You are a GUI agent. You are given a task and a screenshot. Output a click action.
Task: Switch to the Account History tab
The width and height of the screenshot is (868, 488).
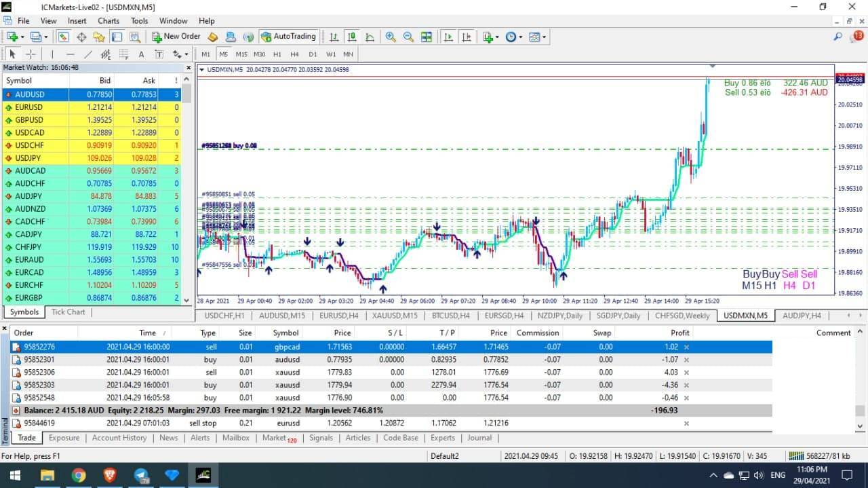coord(119,438)
